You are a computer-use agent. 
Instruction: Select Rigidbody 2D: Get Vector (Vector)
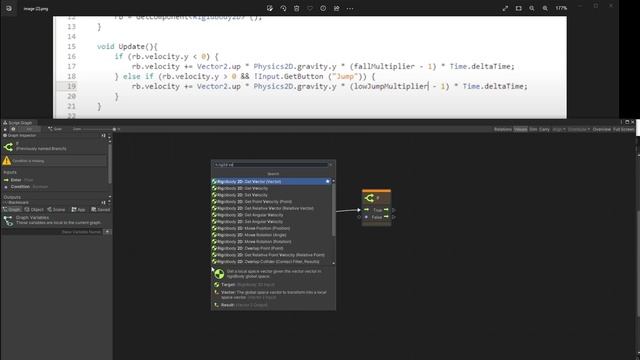(271, 181)
